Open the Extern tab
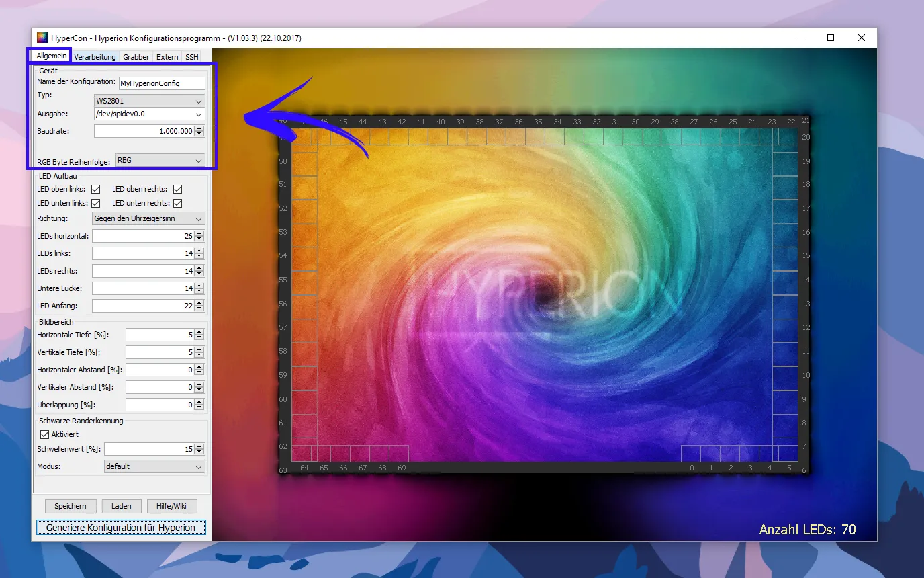Screen dimensions: 924x578 pos(167,57)
